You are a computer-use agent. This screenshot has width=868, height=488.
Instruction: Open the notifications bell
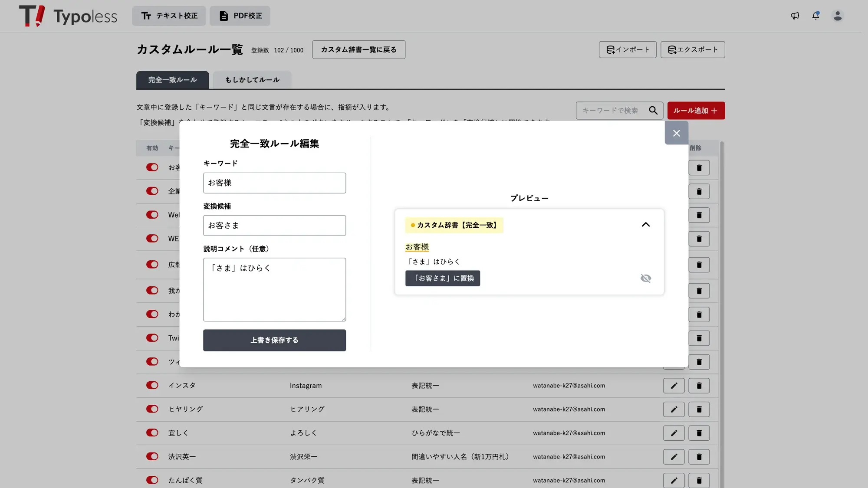(x=815, y=16)
